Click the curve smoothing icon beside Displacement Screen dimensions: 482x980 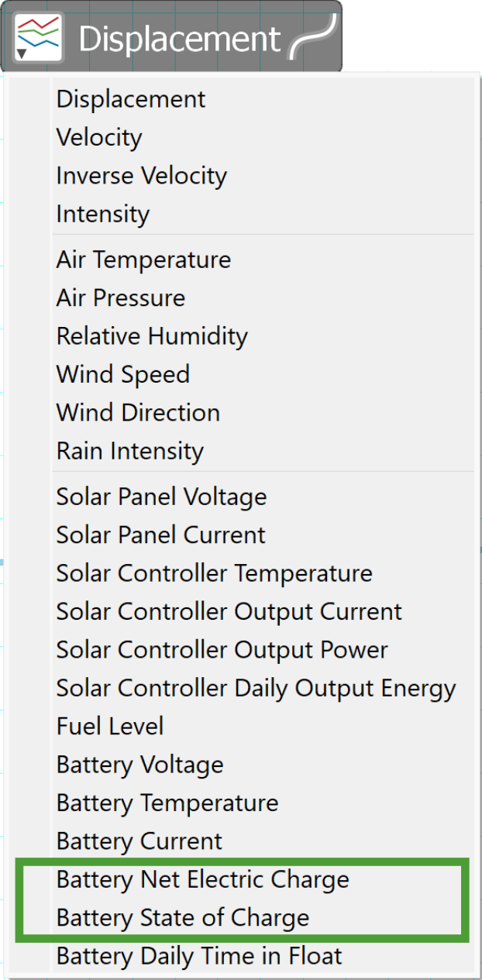(313, 36)
